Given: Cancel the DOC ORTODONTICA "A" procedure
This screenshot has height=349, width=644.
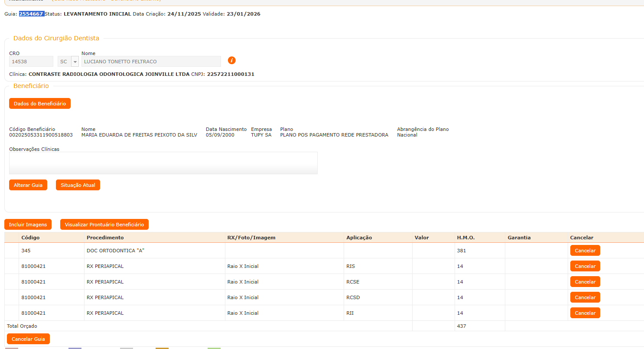Looking at the screenshot, I should (585, 251).
